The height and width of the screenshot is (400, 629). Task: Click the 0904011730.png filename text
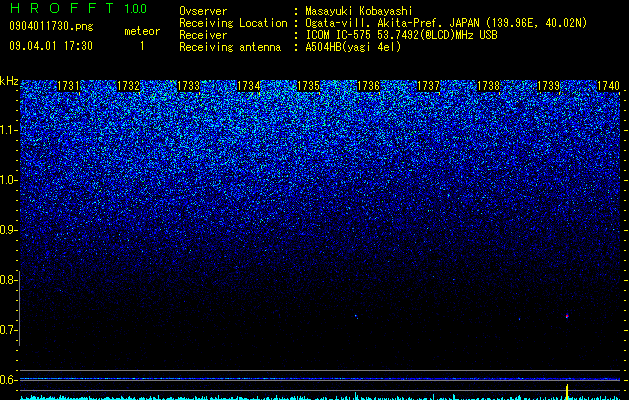pos(51,26)
